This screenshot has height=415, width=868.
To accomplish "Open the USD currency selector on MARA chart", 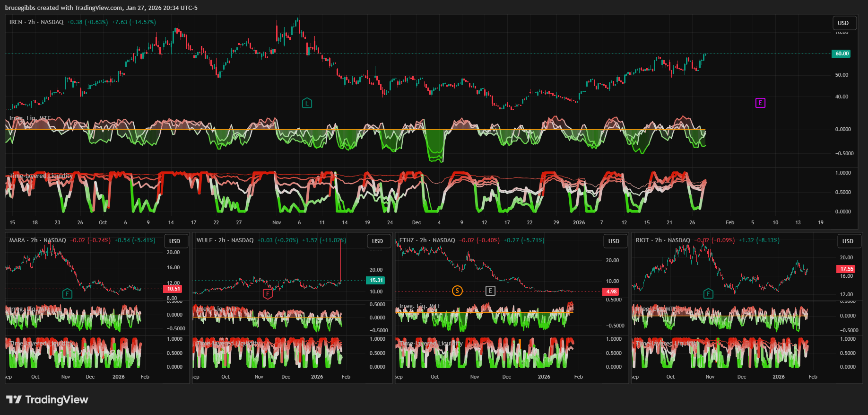I will [174, 241].
